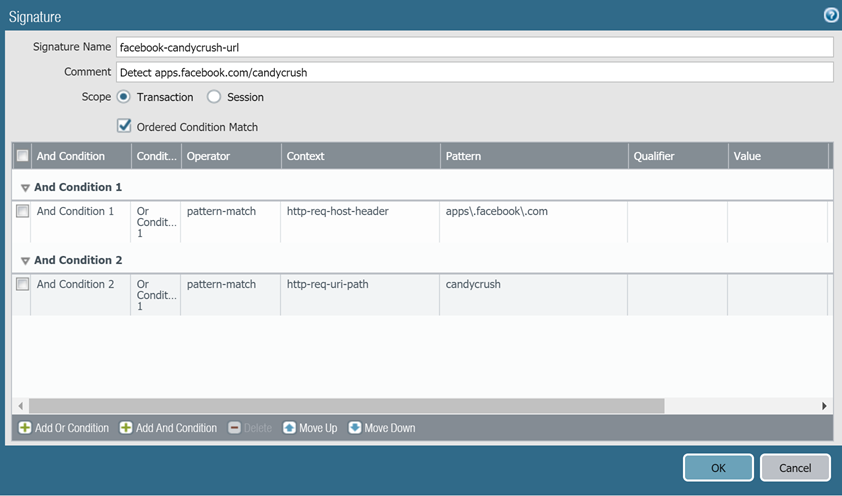Image resolution: width=842 pixels, height=496 pixels.
Task: Toggle the select-all checkbox in the table header
Action: (22, 156)
